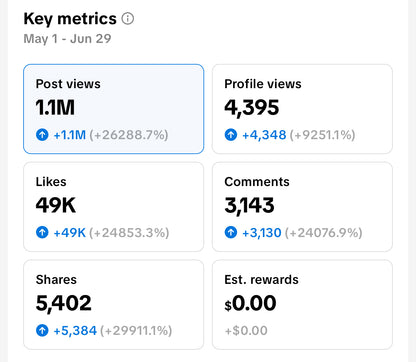
Task: Click the +3,130 comments change text
Action: click(262, 233)
